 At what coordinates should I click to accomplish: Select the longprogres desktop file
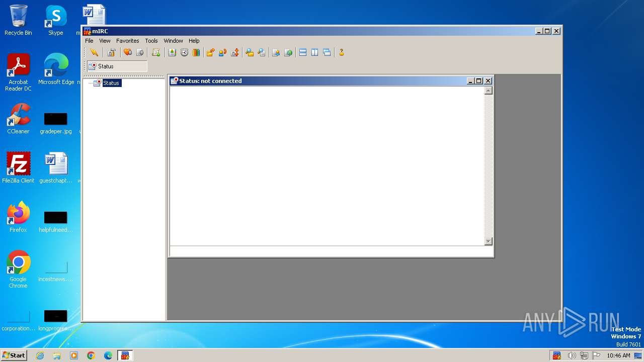56,320
